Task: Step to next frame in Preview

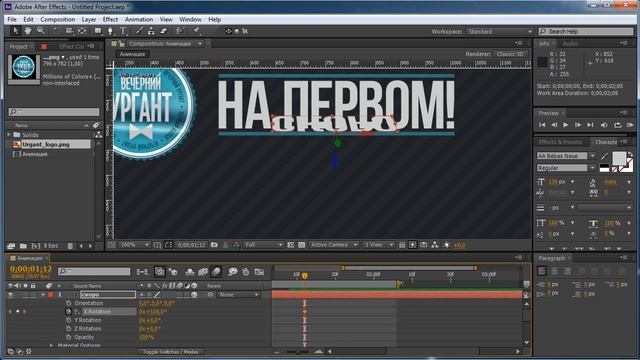Action: coord(578,125)
